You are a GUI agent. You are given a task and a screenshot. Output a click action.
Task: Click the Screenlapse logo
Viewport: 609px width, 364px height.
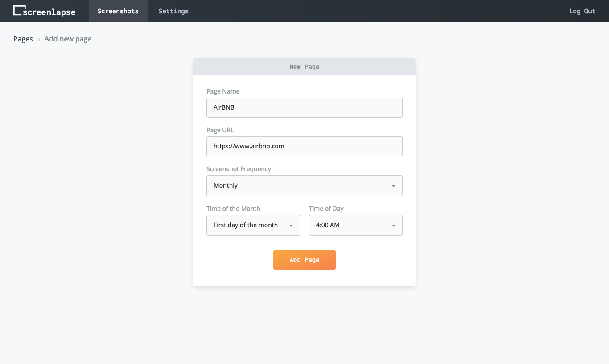click(44, 11)
